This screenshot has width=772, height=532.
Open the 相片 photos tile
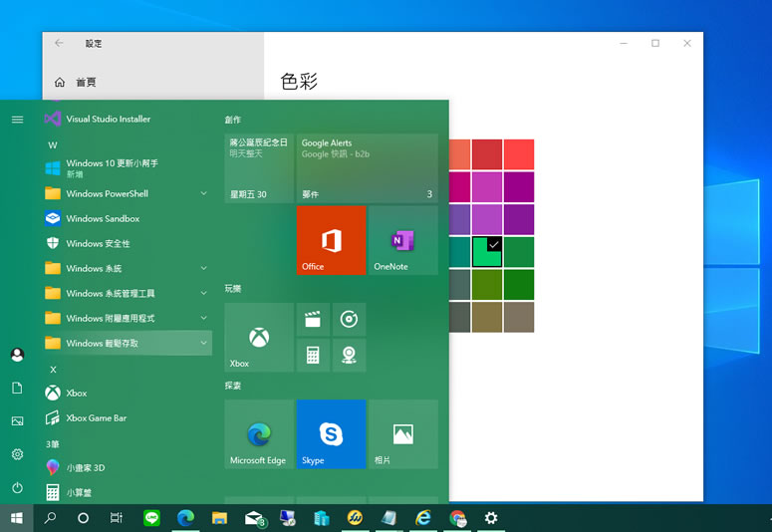(x=403, y=434)
